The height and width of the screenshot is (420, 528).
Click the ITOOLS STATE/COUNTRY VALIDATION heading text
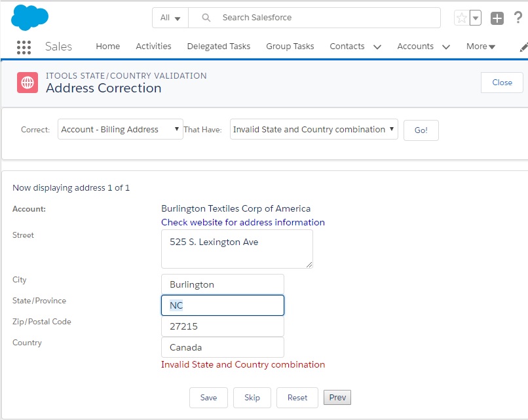126,75
